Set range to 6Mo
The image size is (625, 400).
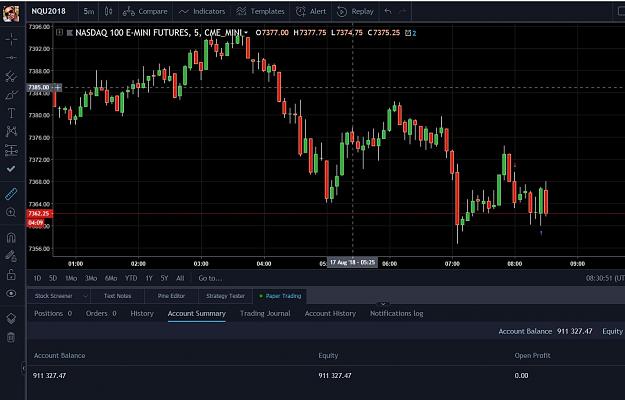[x=111, y=278]
